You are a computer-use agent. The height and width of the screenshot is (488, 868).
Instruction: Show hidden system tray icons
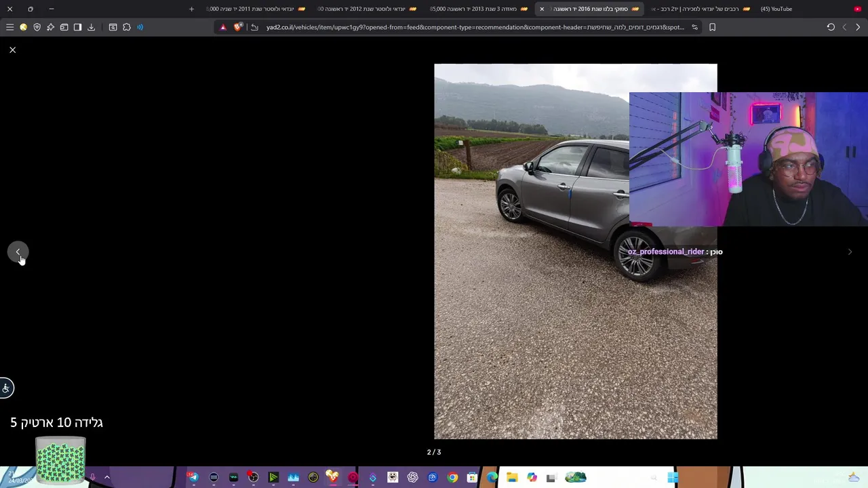106,477
